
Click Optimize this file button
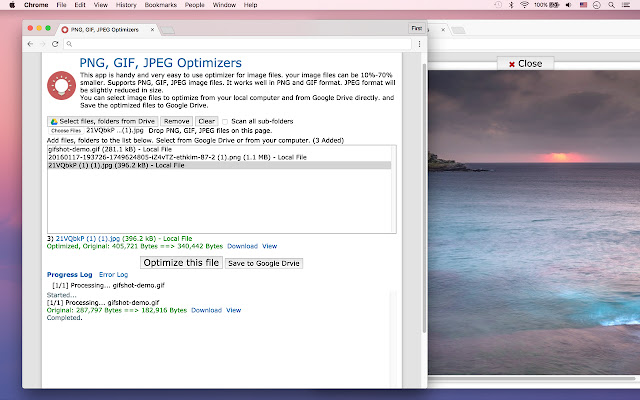pyautogui.click(x=181, y=262)
